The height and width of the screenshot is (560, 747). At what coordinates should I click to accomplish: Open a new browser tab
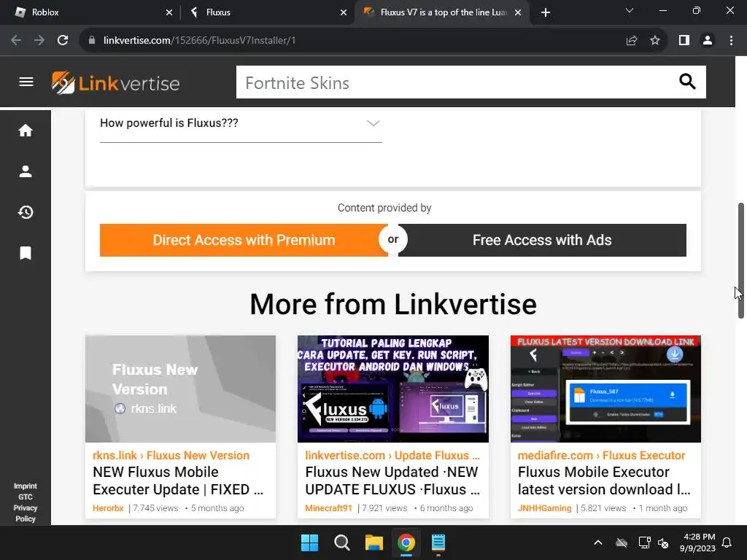(546, 12)
